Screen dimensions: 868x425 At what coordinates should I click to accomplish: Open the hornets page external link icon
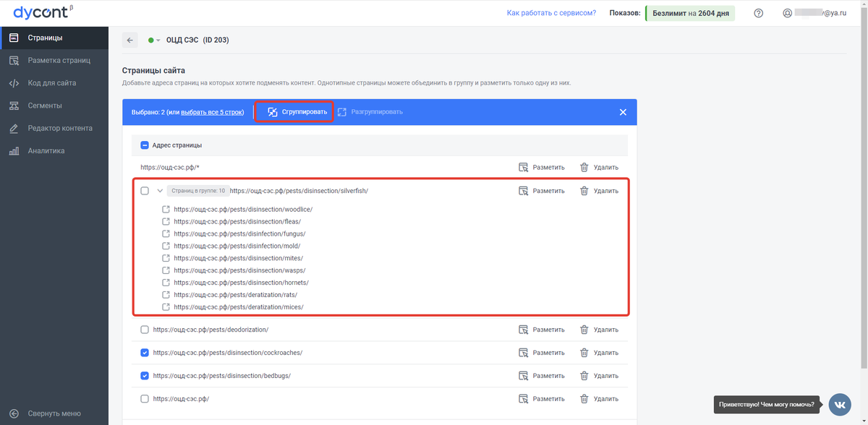(166, 283)
